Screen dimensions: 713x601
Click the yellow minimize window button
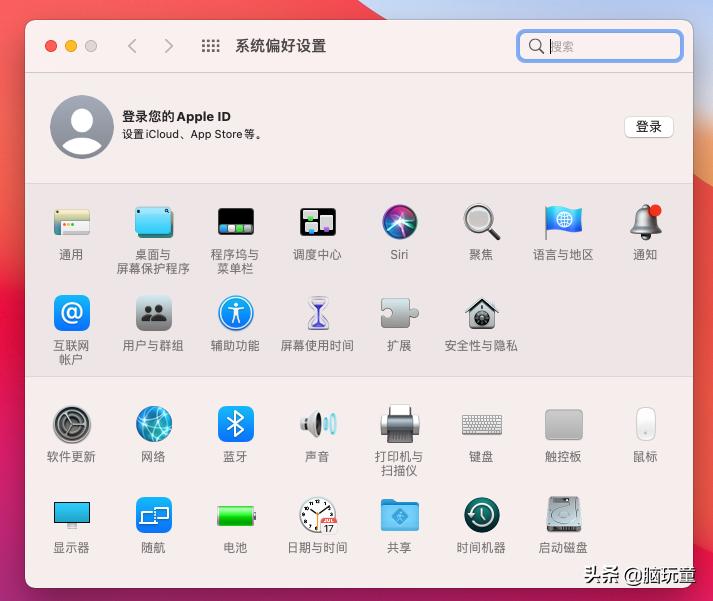pyautogui.click(x=71, y=46)
